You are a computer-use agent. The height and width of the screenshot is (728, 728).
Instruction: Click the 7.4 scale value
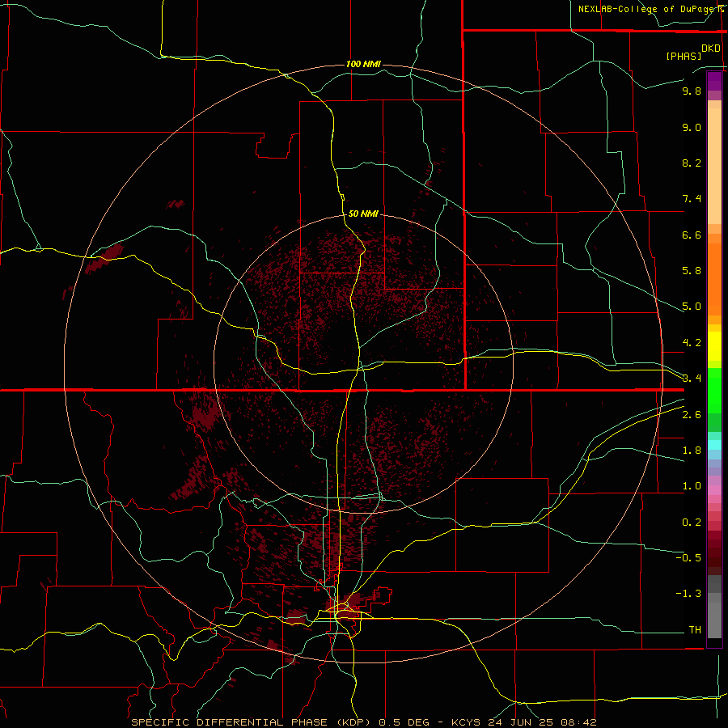click(x=692, y=199)
